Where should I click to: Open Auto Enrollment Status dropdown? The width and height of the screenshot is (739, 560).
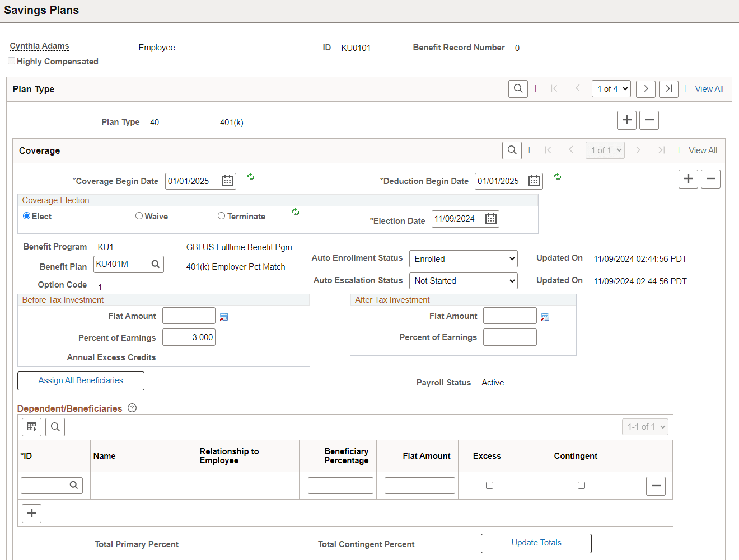point(464,258)
